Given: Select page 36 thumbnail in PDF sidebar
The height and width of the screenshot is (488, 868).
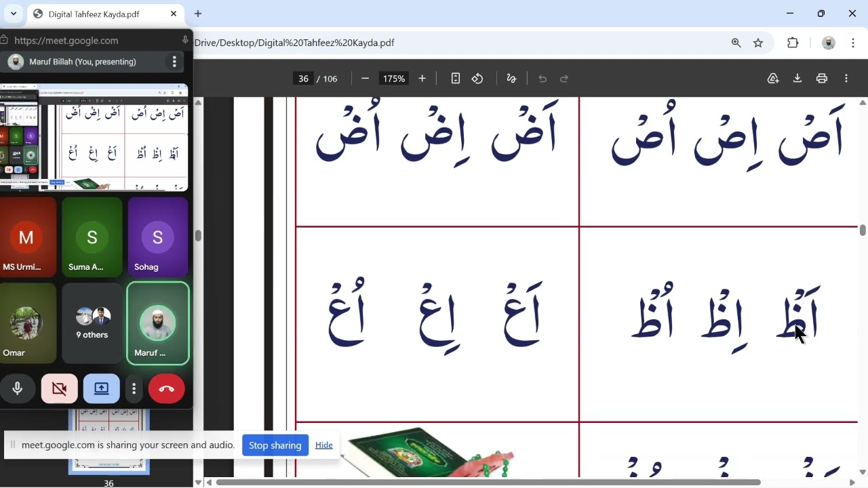Looking at the screenshot, I should click(108, 441).
